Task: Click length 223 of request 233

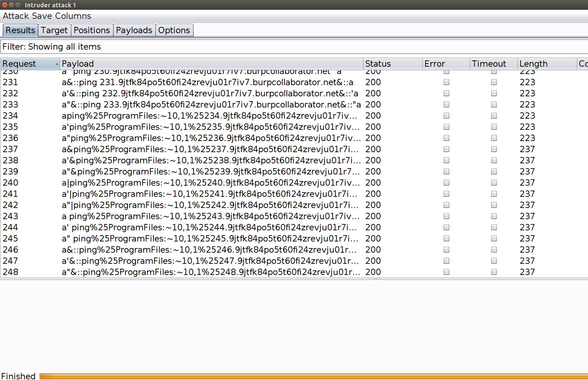Action: click(x=527, y=104)
